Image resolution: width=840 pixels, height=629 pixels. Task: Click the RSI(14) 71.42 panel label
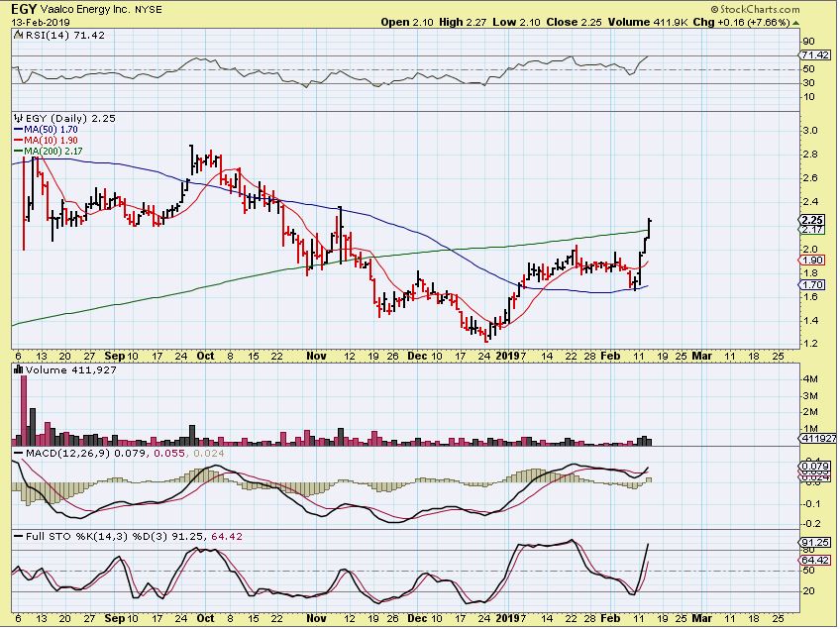[64, 36]
